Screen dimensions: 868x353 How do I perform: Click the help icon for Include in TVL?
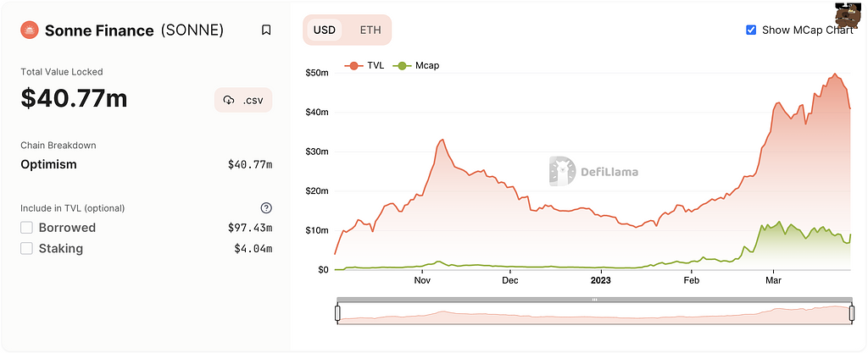pos(266,208)
